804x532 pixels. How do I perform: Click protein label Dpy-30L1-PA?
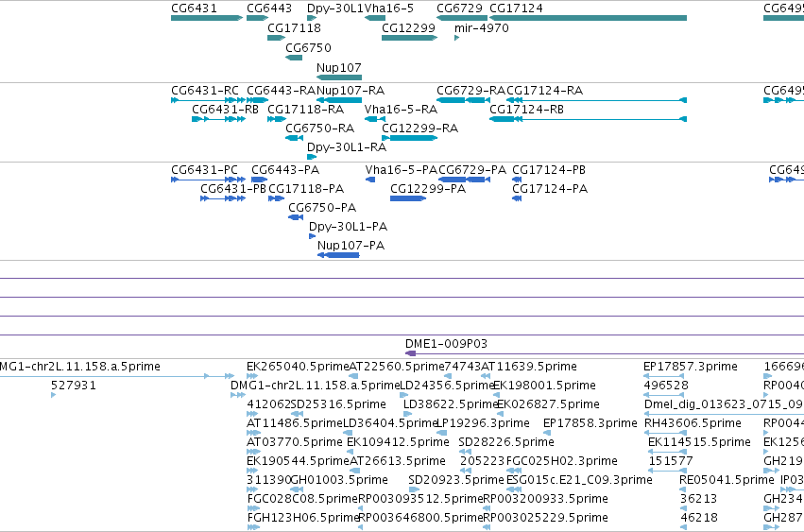(349, 227)
